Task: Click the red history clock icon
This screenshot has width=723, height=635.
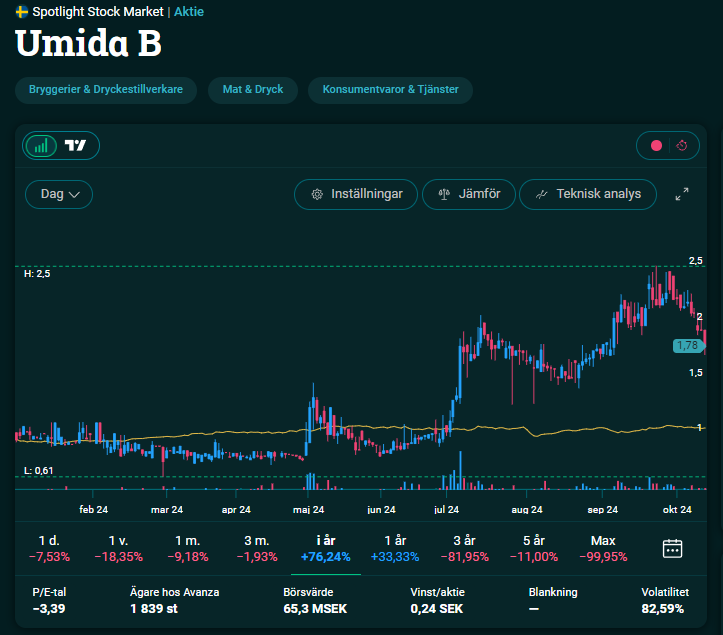Action: click(682, 146)
